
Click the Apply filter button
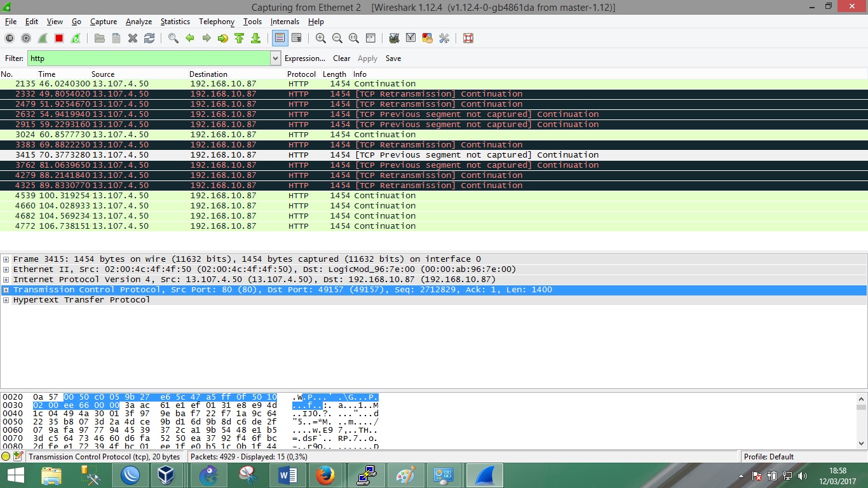pyautogui.click(x=367, y=58)
